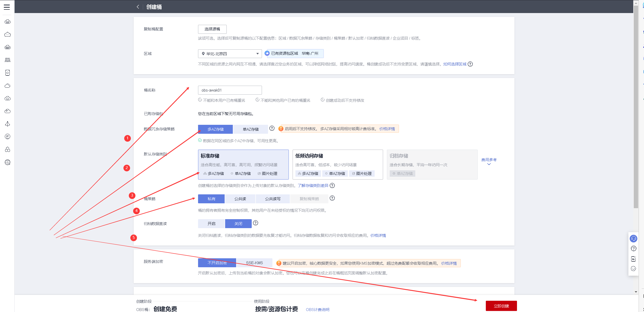Click the smiley feedback icon on right

tap(634, 269)
